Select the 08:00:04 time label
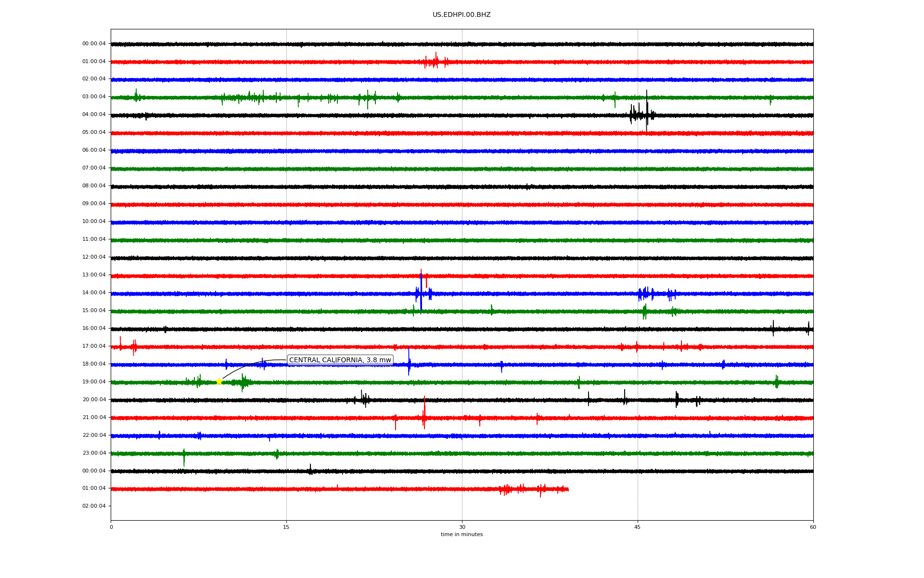Image resolution: width=924 pixels, height=578 pixels. (x=94, y=186)
